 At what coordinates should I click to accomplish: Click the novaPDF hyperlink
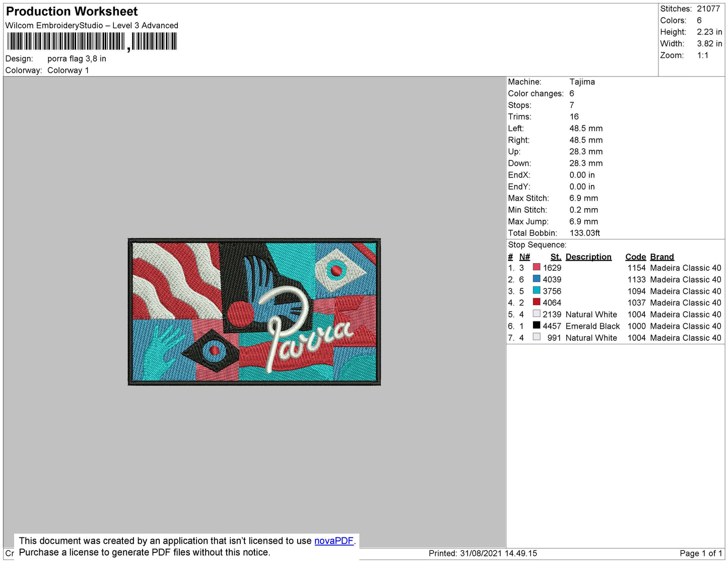coord(334,541)
